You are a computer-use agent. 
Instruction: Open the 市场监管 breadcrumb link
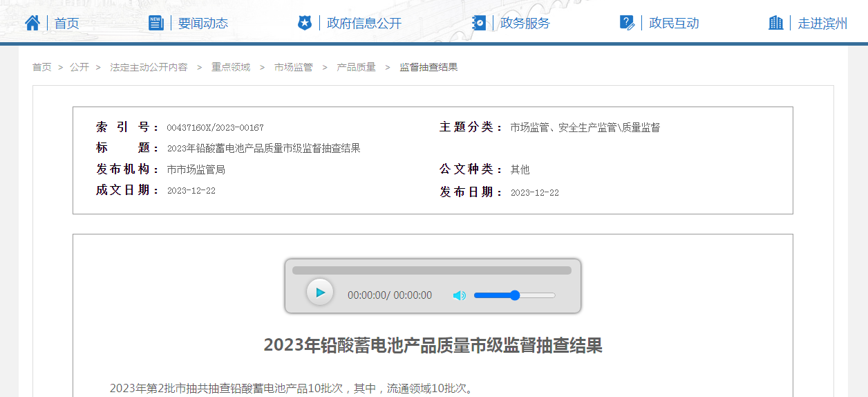click(x=293, y=67)
